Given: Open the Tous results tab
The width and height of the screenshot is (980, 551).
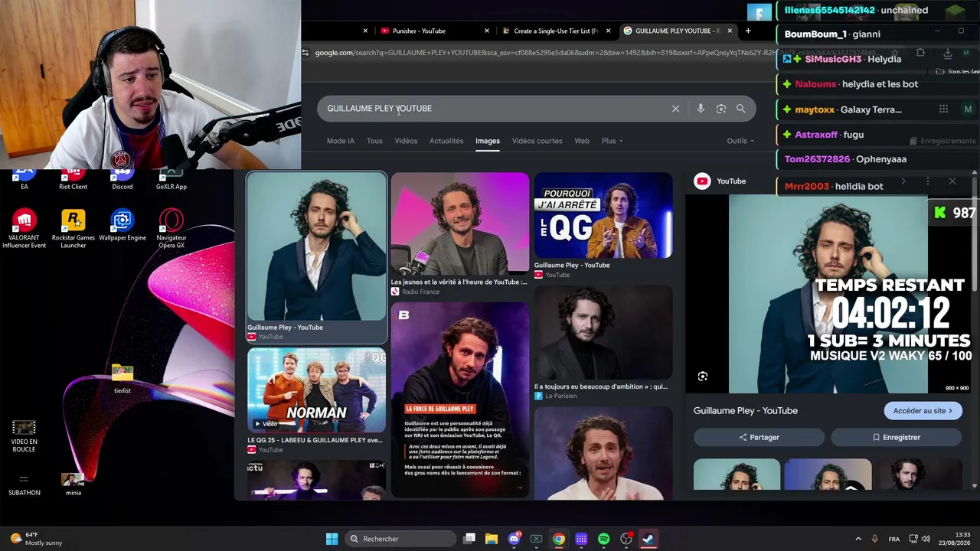Looking at the screenshot, I should 374,141.
